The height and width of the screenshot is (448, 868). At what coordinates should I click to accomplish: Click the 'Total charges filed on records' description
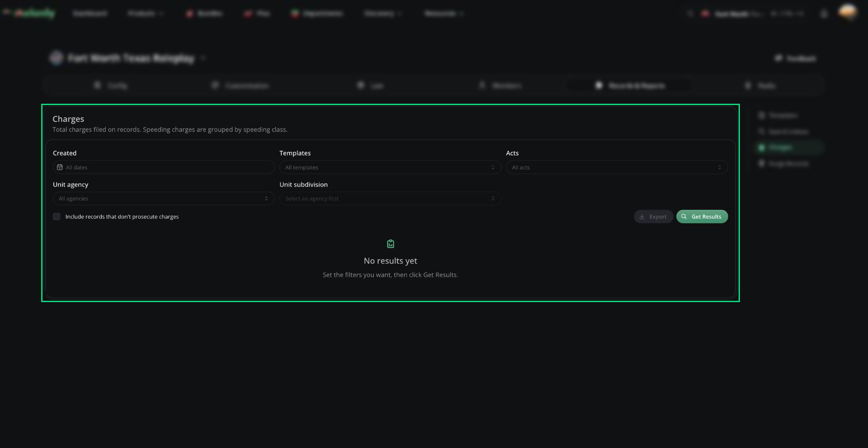tap(170, 130)
